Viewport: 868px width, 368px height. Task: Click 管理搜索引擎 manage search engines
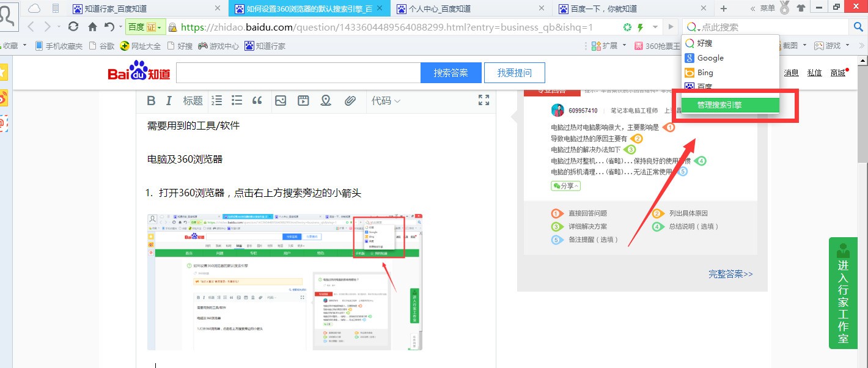pyautogui.click(x=730, y=105)
